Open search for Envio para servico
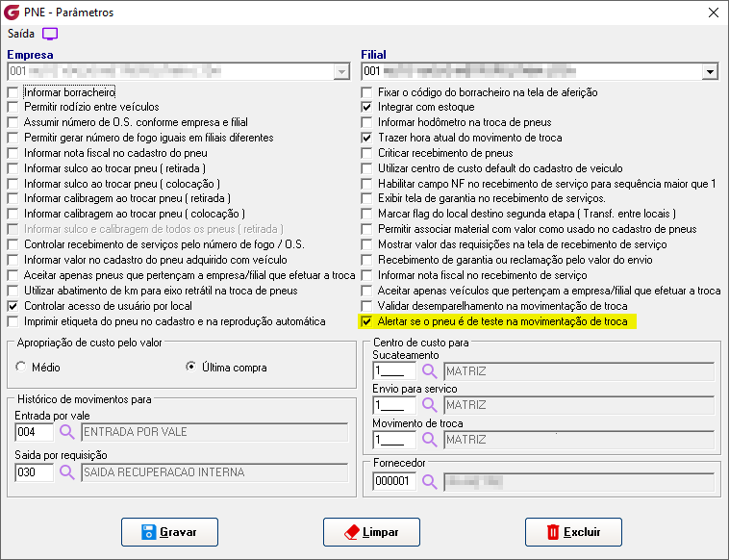The width and height of the screenshot is (729, 560). pyautogui.click(x=430, y=405)
